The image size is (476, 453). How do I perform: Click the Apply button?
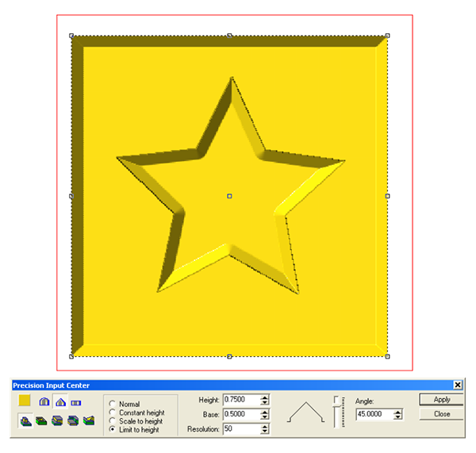441,399
